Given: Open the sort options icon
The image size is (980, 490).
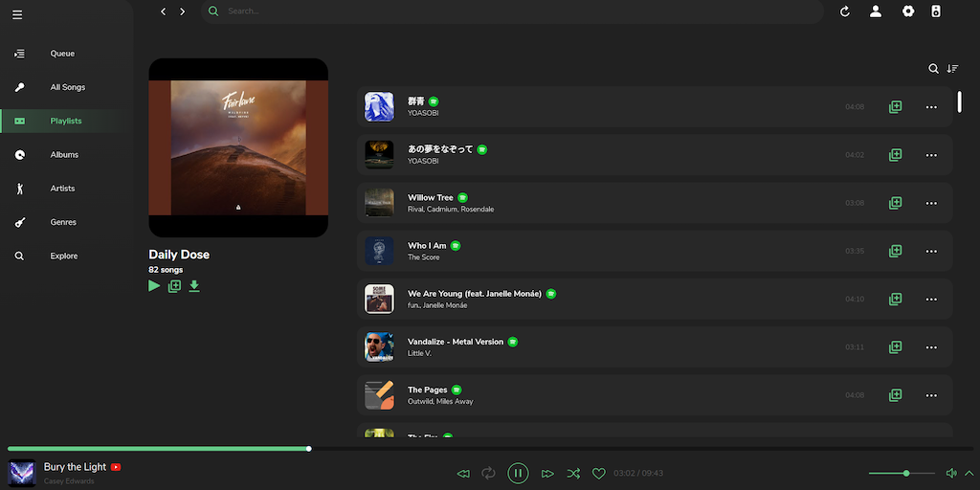Looking at the screenshot, I should [952, 69].
